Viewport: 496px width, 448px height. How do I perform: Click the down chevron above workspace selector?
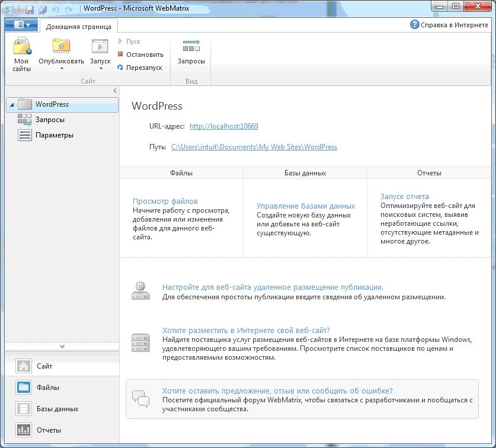point(62,347)
